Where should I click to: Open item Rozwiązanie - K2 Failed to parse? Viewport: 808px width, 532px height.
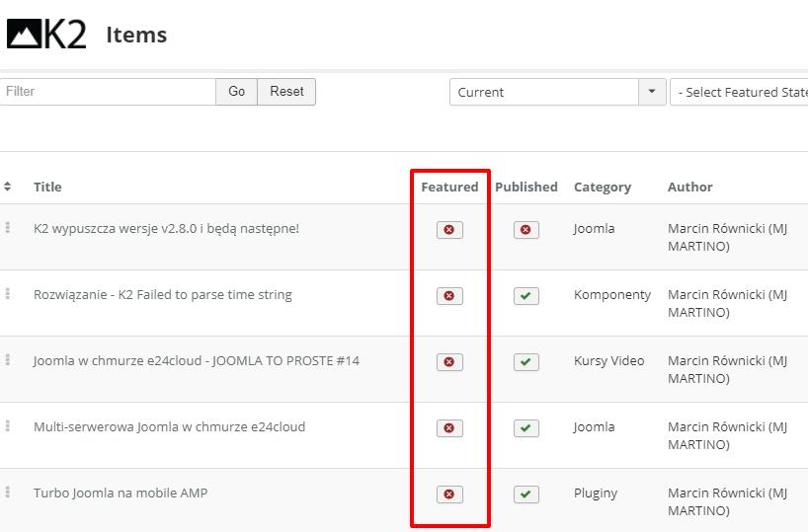coord(162,294)
